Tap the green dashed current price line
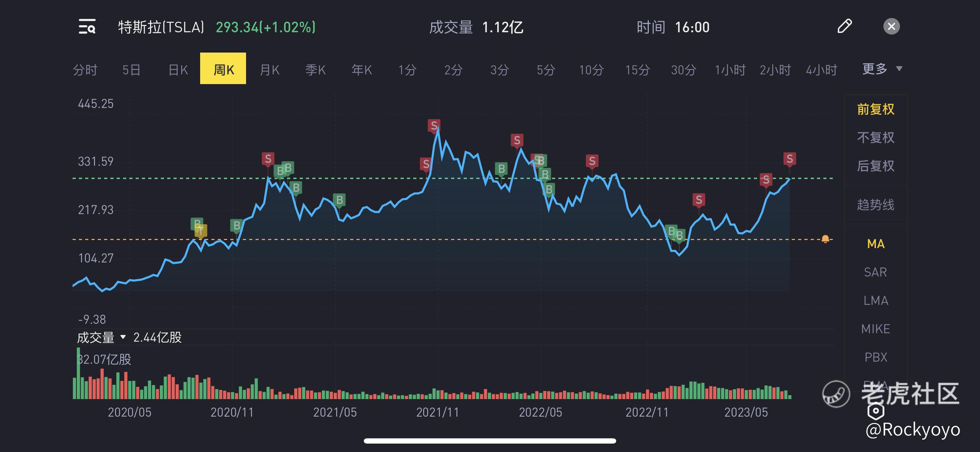Viewport: 980px width, 452px height. (x=453, y=178)
